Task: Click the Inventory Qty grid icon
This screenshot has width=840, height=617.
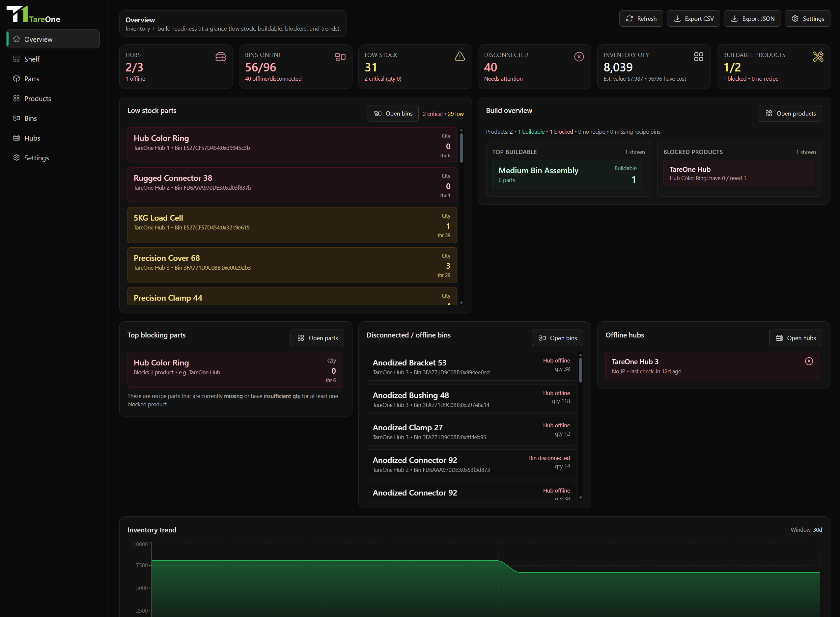Action: pos(698,57)
